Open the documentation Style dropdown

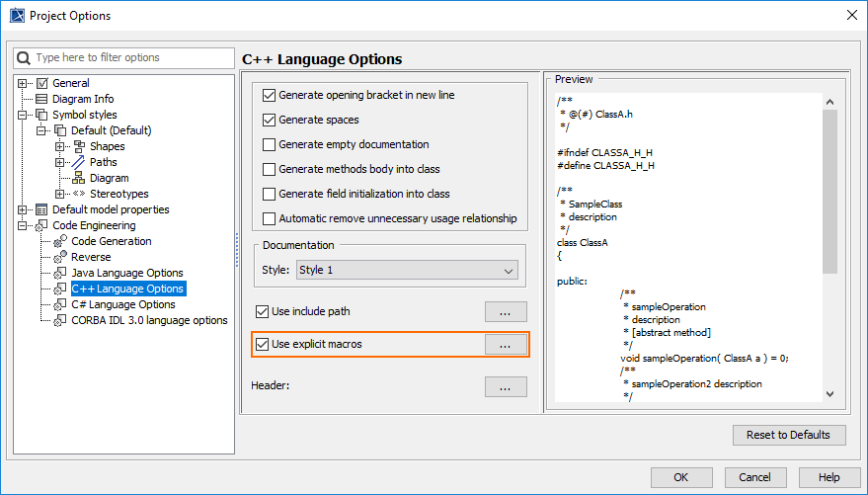(x=406, y=270)
